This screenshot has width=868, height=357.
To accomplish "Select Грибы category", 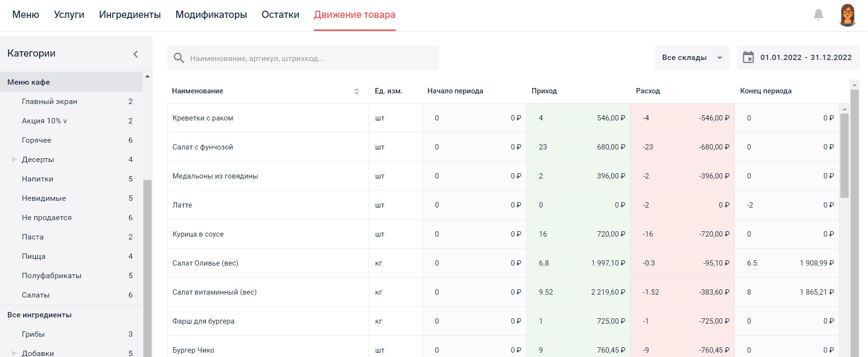I will 71,334.
